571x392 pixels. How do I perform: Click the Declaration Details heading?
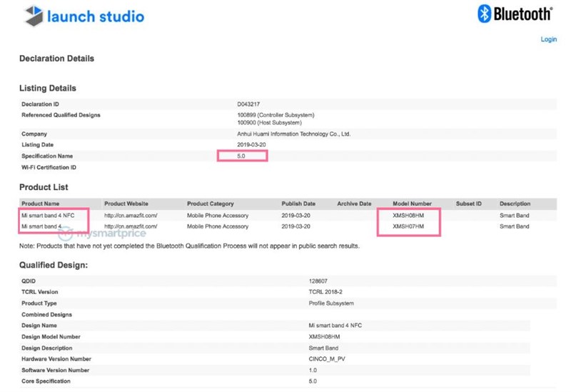coord(56,59)
